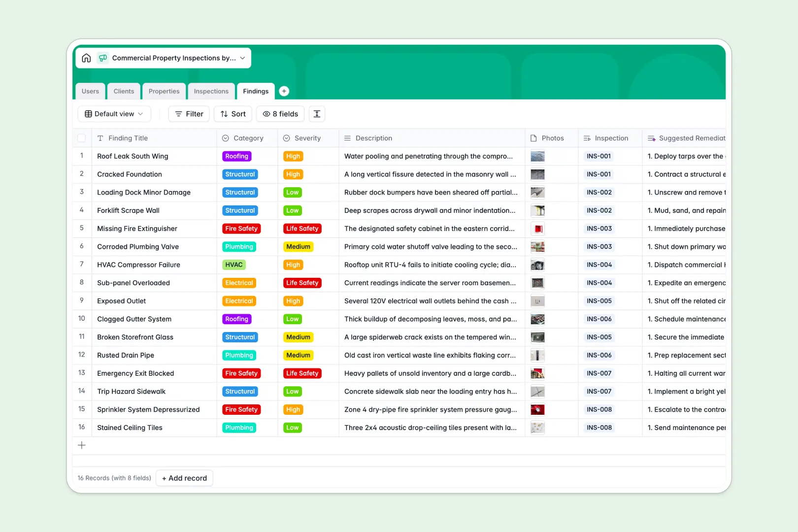
Task: Switch to the Inspections tab
Action: pos(211,91)
